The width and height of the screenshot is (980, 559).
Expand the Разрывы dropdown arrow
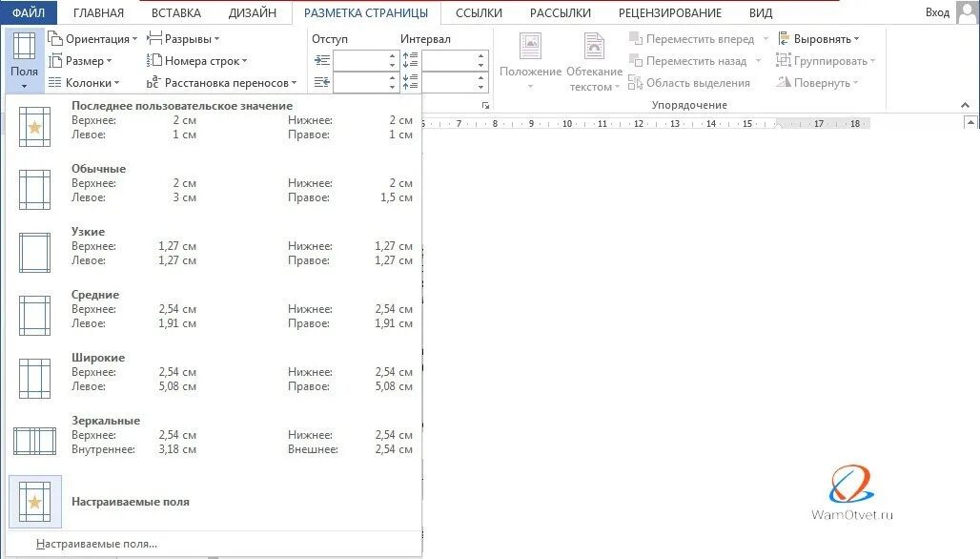[216, 39]
